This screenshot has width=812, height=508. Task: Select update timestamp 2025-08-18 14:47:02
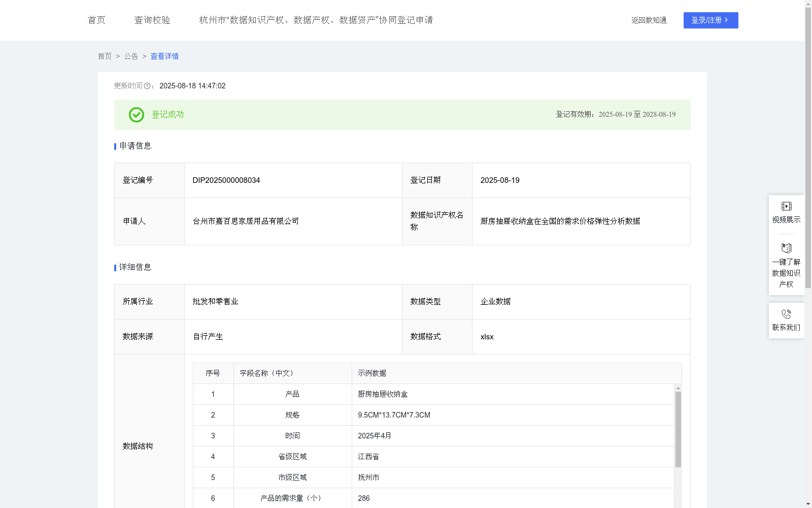[x=192, y=86]
